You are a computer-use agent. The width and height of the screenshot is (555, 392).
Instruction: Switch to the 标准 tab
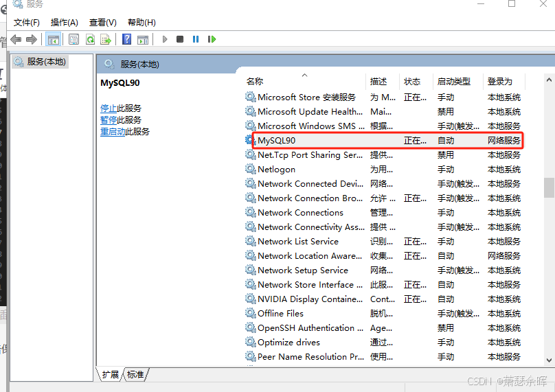pyautogui.click(x=135, y=375)
